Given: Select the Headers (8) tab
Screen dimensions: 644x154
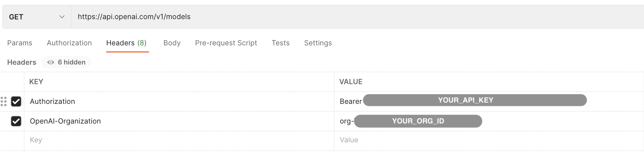Looking at the screenshot, I should coord(126,43).
